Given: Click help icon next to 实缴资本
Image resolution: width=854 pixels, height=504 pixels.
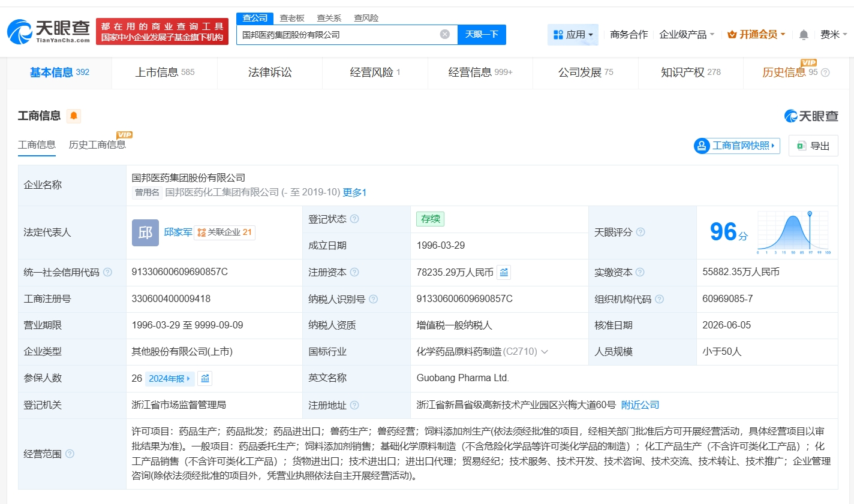Looking at the screenshot, I should coord(640,272).
